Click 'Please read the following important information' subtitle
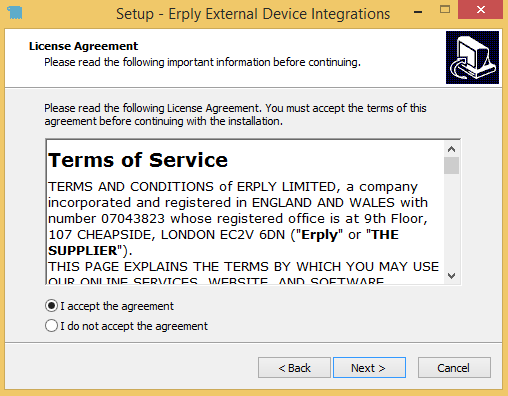508x396 pixels. click(202, 62)
